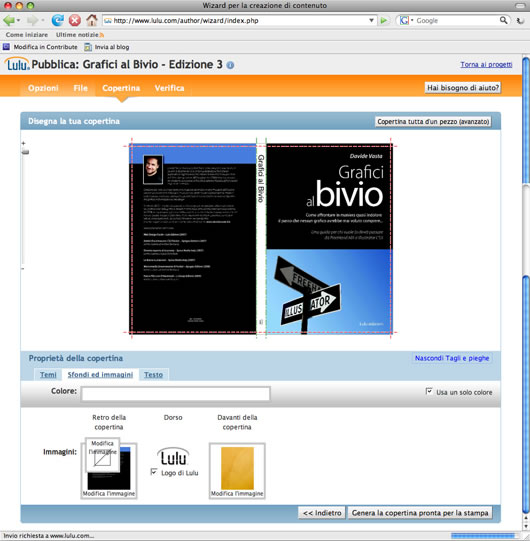
Task: Click the zoom in plus icon
Action: 23,143
